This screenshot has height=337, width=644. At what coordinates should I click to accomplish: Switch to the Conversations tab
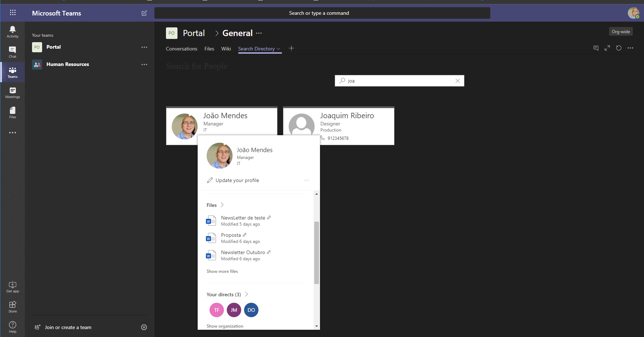point(181,49)
